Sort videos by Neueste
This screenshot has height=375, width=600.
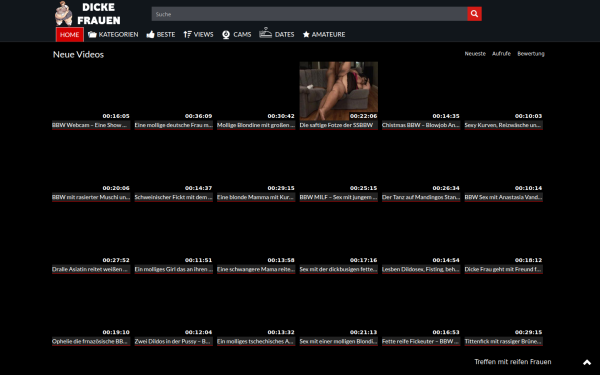click(475, 54)
